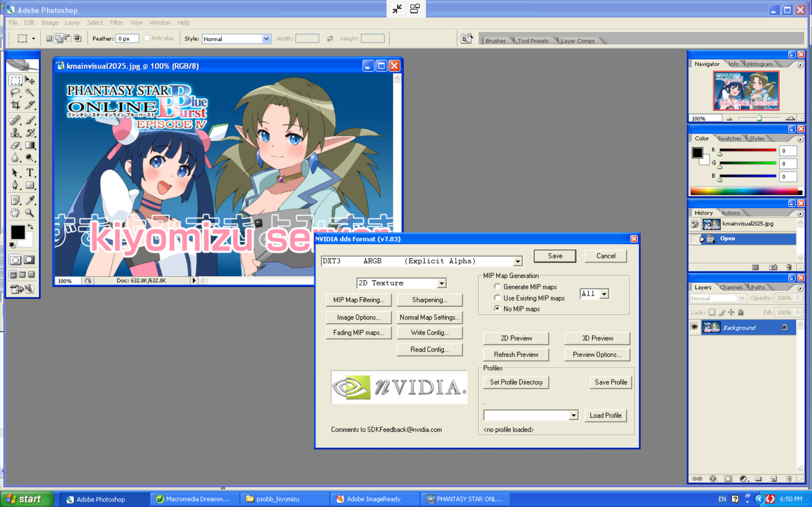
Task: Click Jump to ImageReady icon
Action: coord(22,289)
